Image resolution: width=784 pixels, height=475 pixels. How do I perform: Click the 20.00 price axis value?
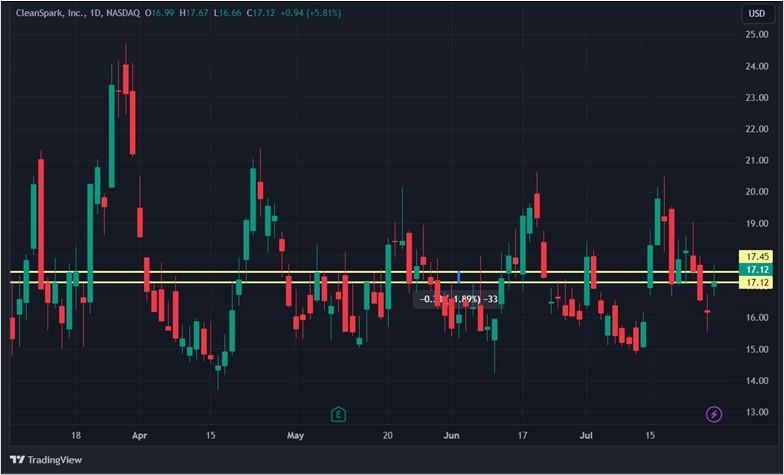pyautogui.click(x=756, y=192)
